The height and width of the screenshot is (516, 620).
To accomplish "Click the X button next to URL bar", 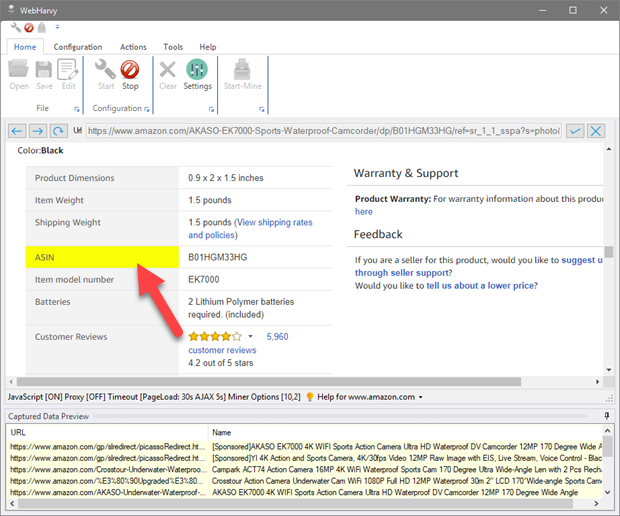I will tap(596, 131).
